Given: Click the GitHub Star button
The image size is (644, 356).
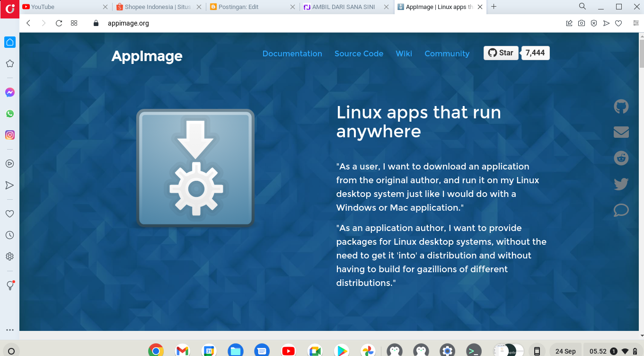Looking at the screenshot, I should tap(501, 53).
